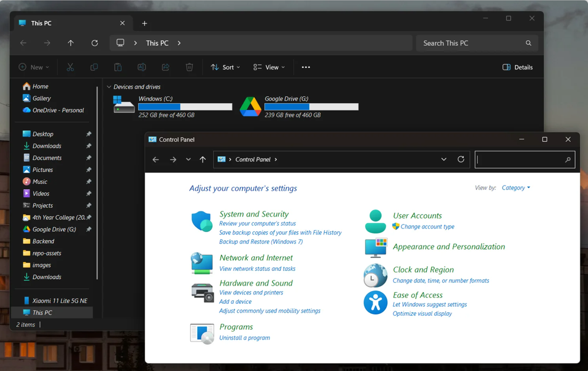Click Backup and Restore (Windows 7) link
The image size is (588, 371).
tap(261, 241)
